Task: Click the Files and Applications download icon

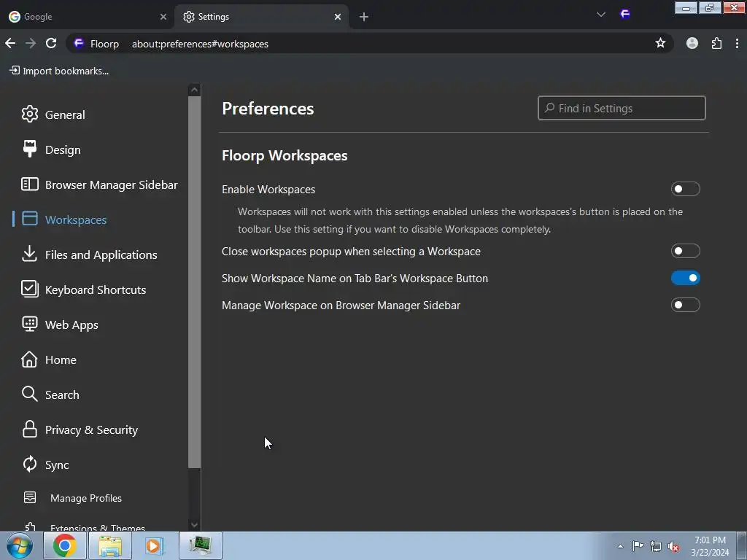Action: point(29,254)
